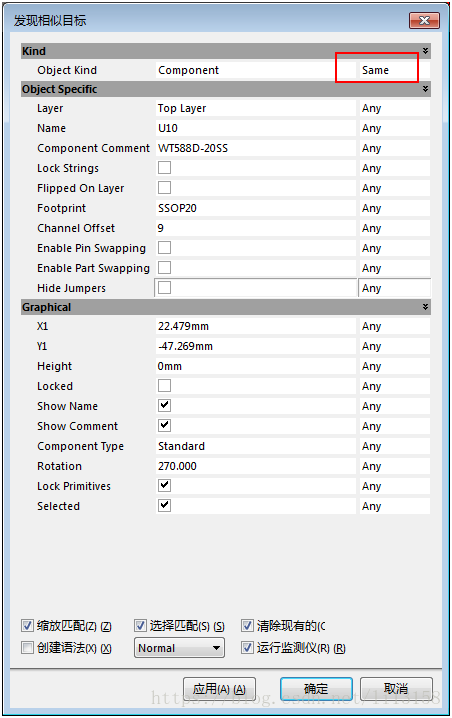This screenshot has width=452, height=718.
Task: Click the Component Type value Standard
Action: [256, 446]
